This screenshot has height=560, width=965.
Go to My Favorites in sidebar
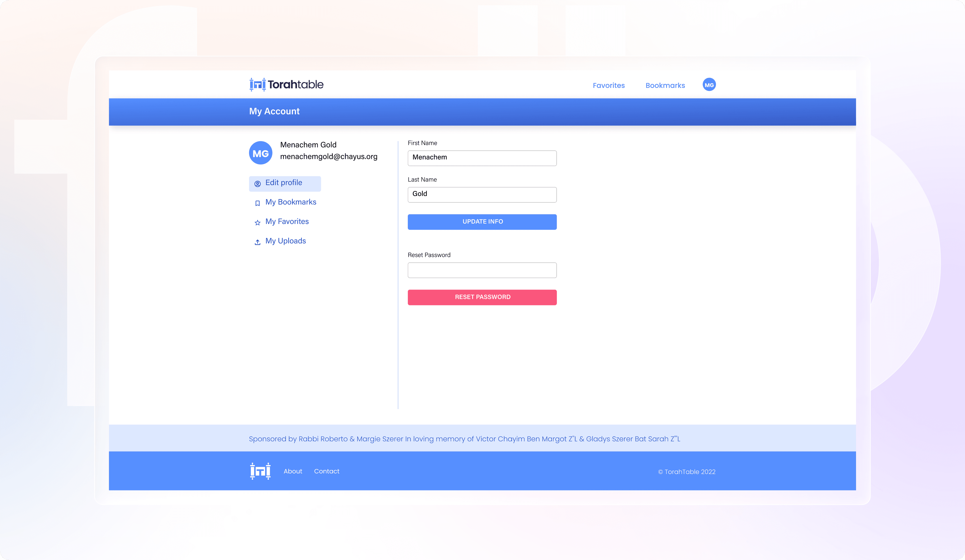point(287,222)
